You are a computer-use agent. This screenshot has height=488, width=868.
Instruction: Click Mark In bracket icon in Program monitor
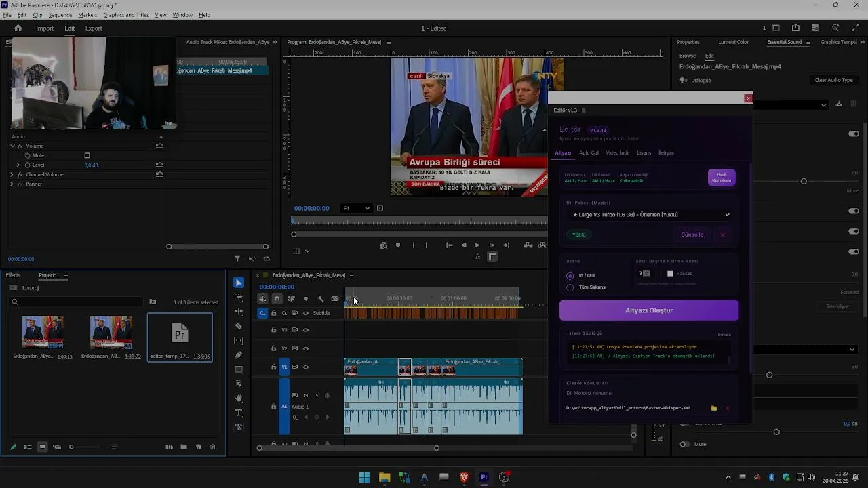[x=413, y=245]
